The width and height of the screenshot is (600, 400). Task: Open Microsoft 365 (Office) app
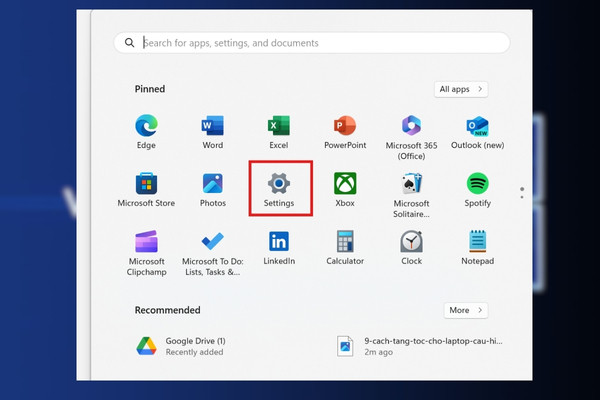point(411,125)
